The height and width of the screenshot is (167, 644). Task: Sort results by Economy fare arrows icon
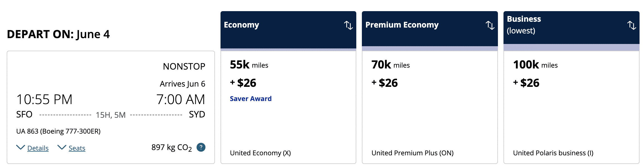pos(348,25)
